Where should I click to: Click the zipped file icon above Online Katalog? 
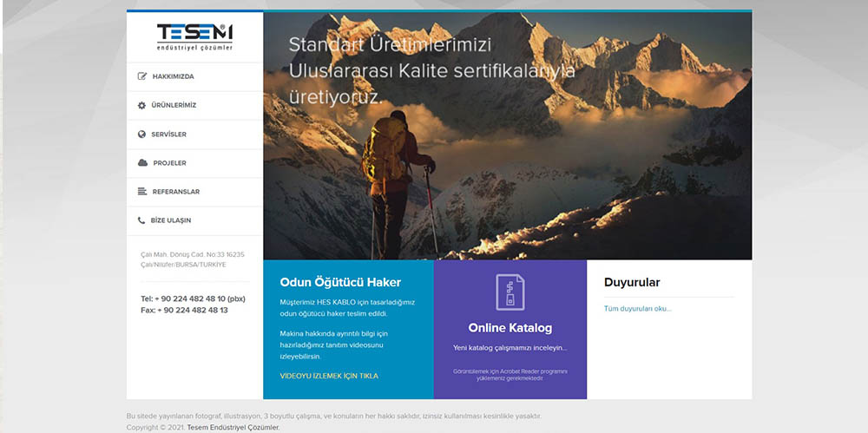click(x=510, y=292)
